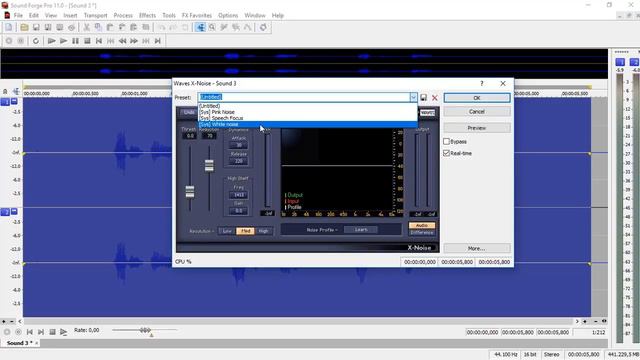Choose the [Sys] White noise preset
Viewport: 640px width, 360px height.
[308, 124]
